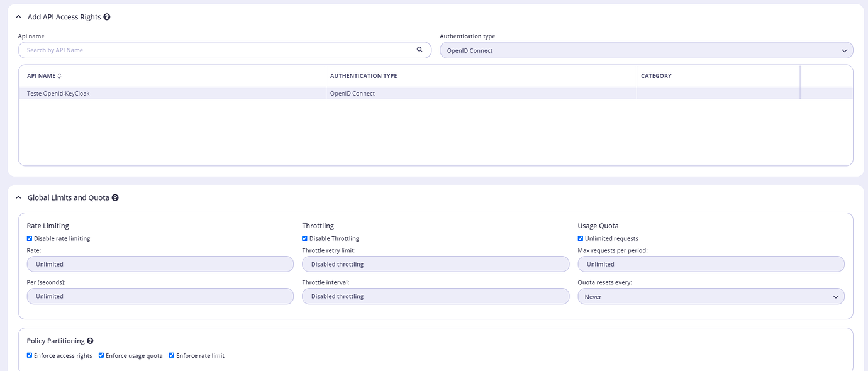Click the Max requests per period field
The width and height of the screenshot is (868, 371).
tap(710, 263)
